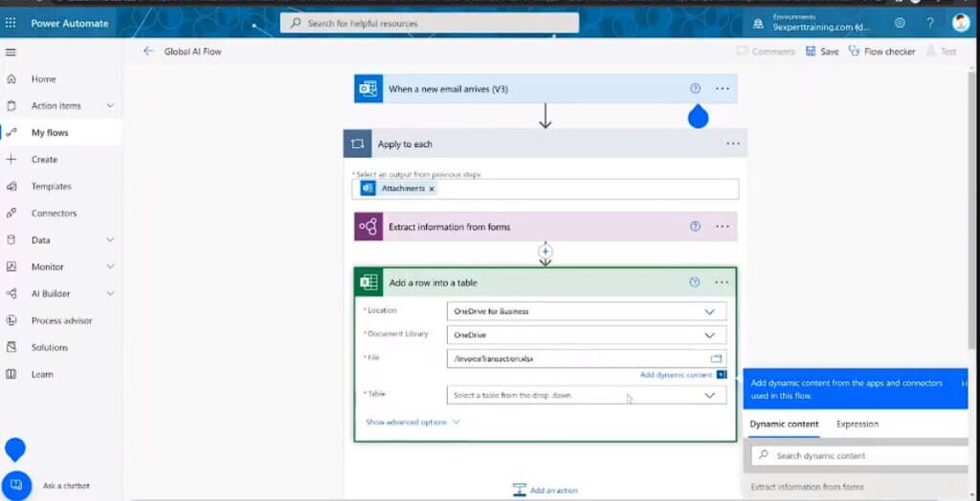Click the environment picker icon

click(758, 23)
